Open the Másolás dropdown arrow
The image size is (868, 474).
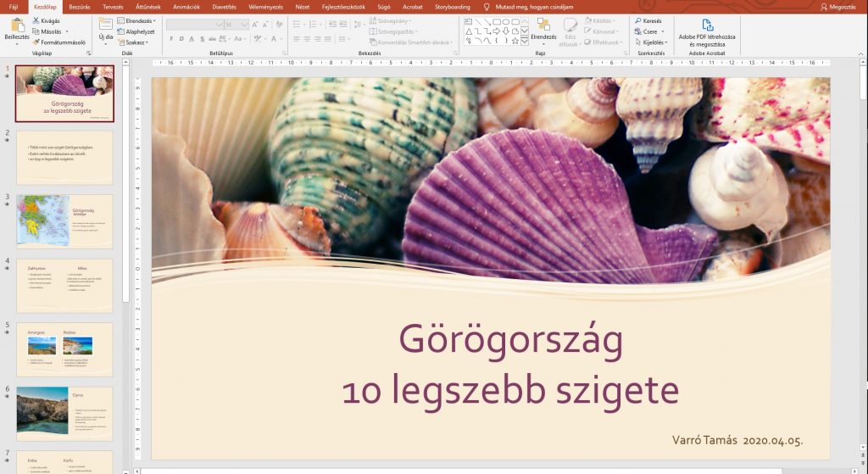pos(67,31)
